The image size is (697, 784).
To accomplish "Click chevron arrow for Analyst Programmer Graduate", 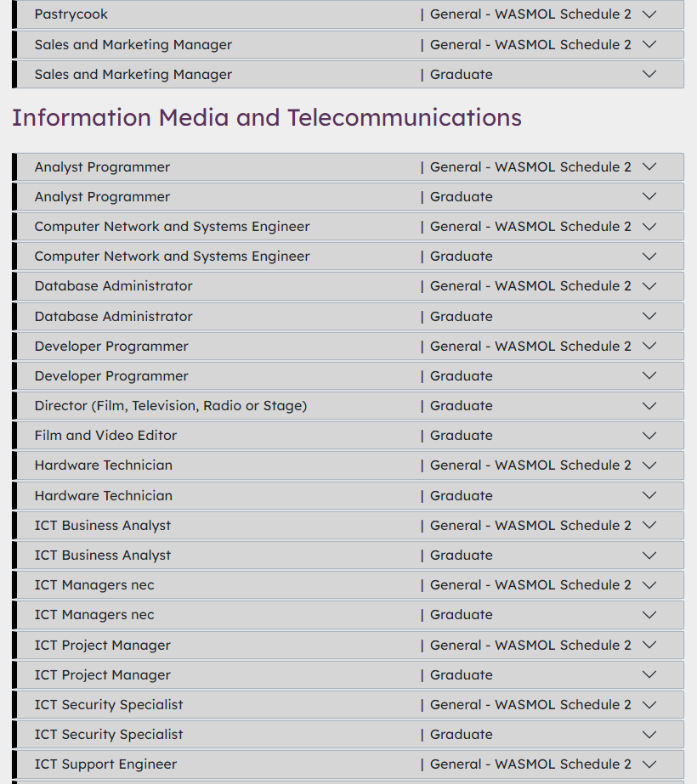I will click(x=649, y=196).
